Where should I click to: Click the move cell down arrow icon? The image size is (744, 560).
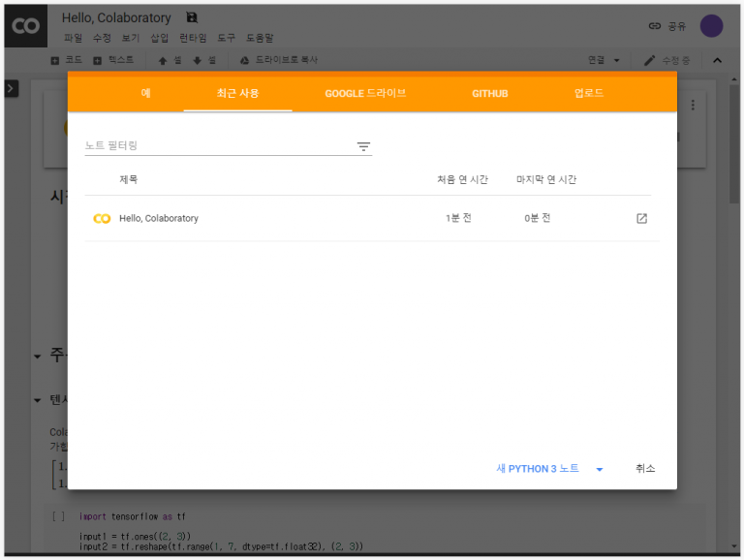[198, 60]
